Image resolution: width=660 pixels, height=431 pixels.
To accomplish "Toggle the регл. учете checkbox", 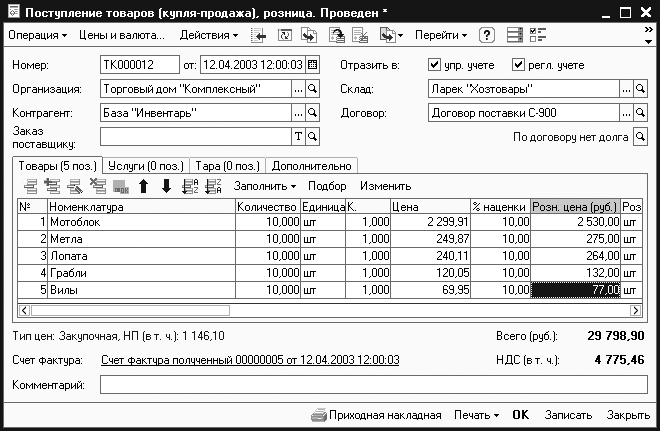I will tap(518, 65).
